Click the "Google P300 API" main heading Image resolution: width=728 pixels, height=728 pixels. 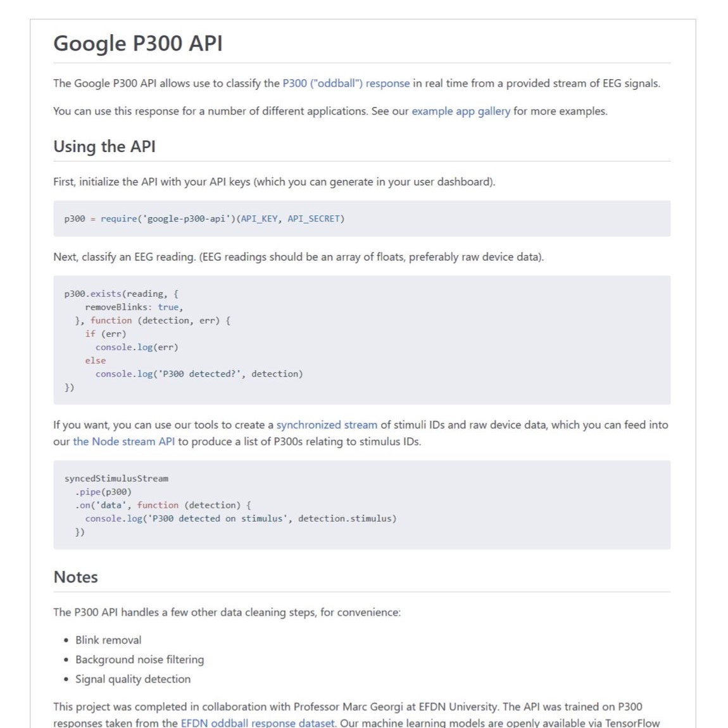[138, 44]
